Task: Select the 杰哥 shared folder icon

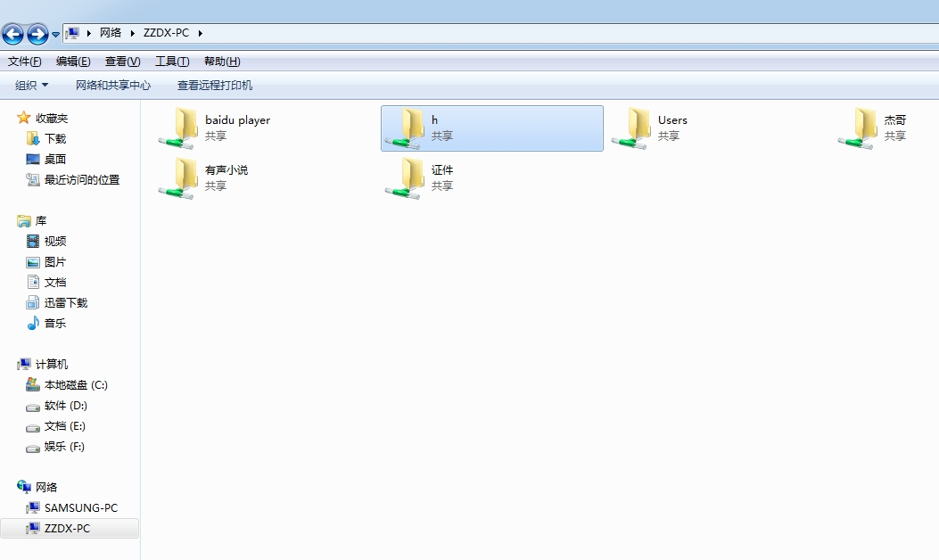Action: (x=858, y=128)
